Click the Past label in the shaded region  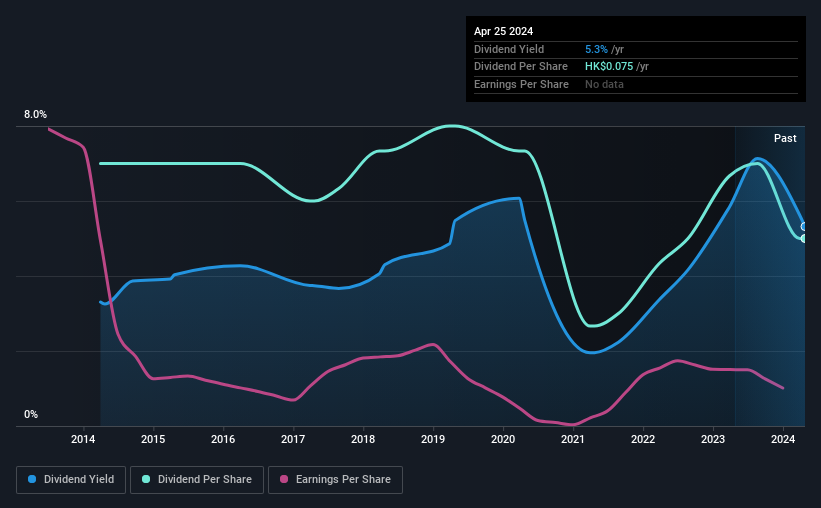pyautogui.click(x=785, y=138)
